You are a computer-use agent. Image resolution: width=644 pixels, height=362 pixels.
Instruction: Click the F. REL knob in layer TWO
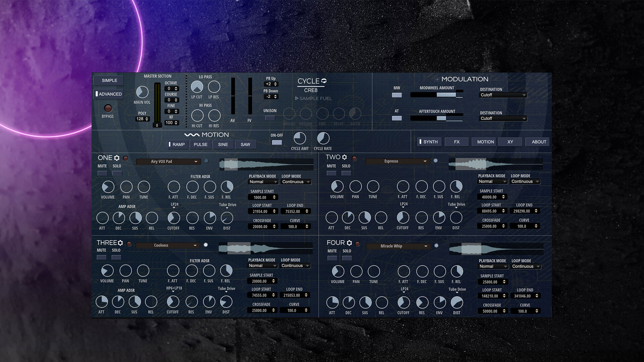point(456,186)
